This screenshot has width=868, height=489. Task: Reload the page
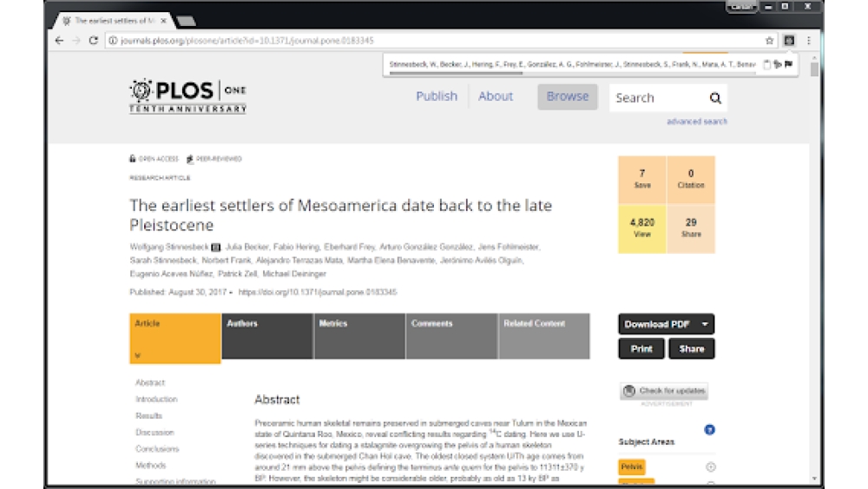[94, 41]
